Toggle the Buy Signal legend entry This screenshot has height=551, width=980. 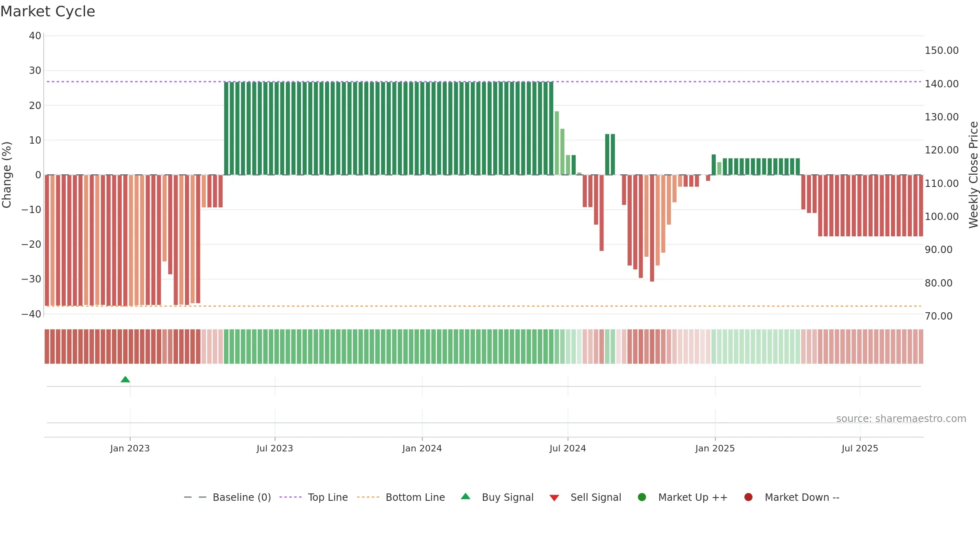coord(497,497)
